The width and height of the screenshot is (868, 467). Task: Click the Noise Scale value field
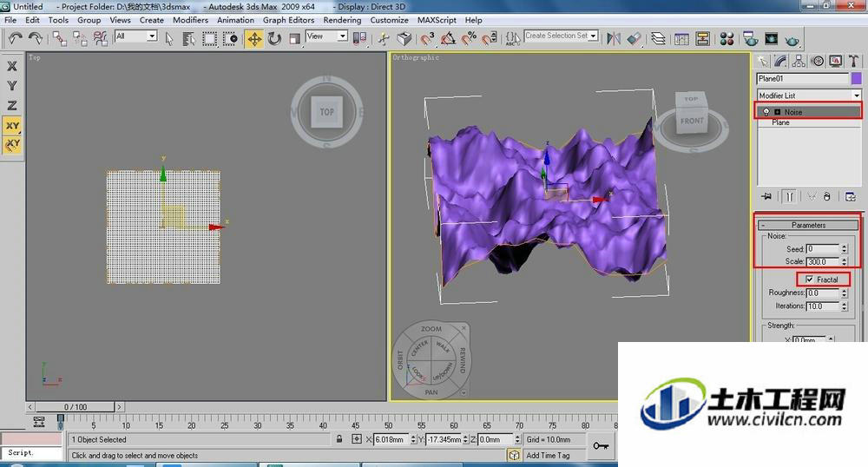tap(823, 261)
